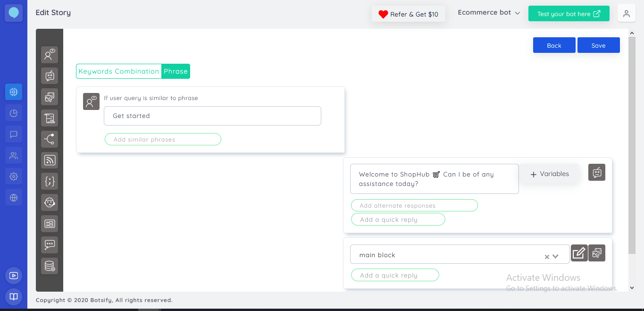Open the Variables menu
Image resolution: width=644 pixels, height=311 pixels.
[550, 174]
